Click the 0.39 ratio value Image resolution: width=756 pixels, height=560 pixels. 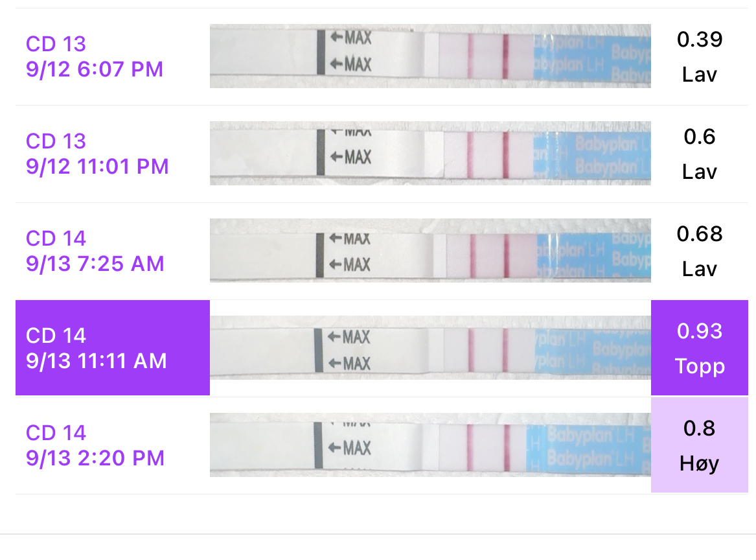pyautogui.click(x=700, y=40)
